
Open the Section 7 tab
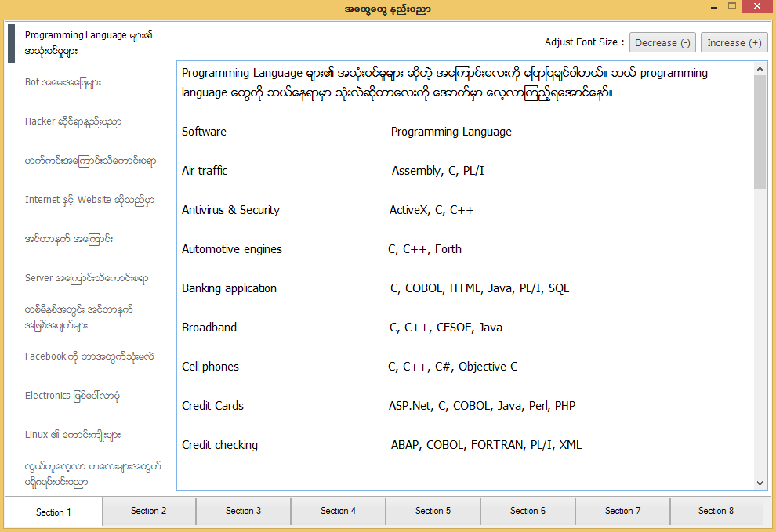pos(622,511)
